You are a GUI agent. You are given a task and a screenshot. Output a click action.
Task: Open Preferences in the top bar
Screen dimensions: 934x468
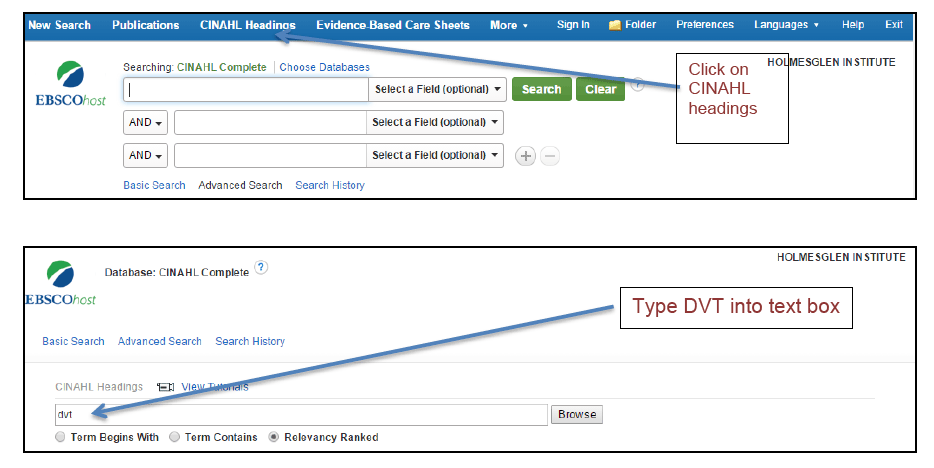pyautogui.click(x=705, y=24)
